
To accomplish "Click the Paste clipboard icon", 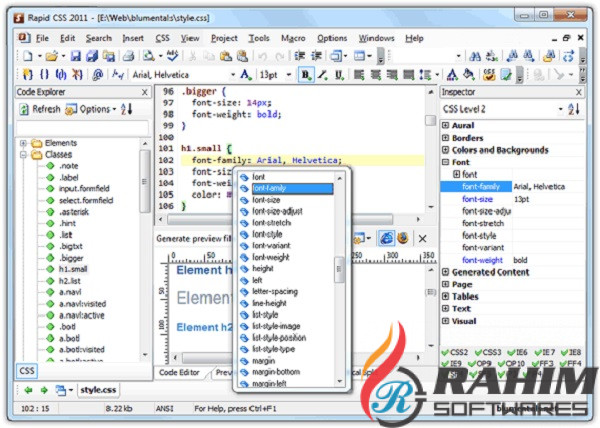I will pyautogui.click(x=225, y=56).
